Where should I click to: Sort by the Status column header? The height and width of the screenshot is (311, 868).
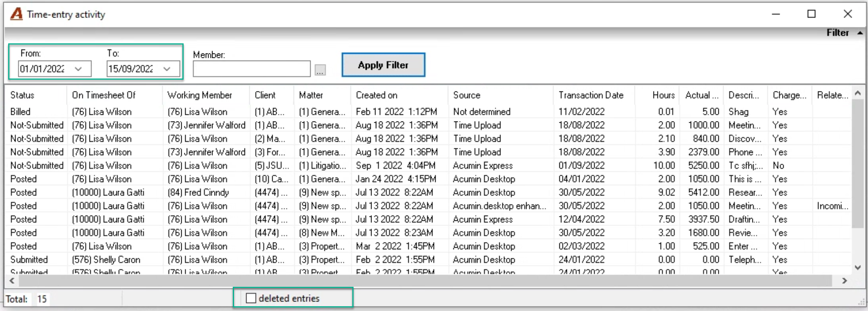click(22, 95)
